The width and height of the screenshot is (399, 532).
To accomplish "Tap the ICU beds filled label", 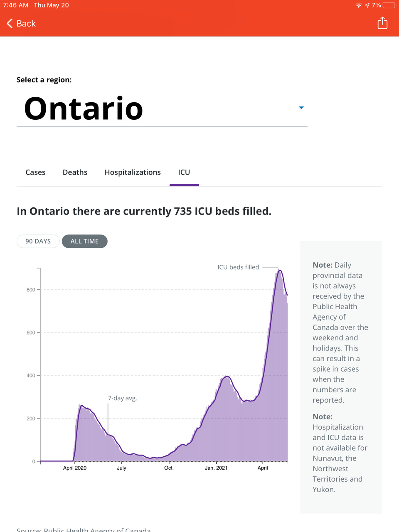I will (238, 267).
